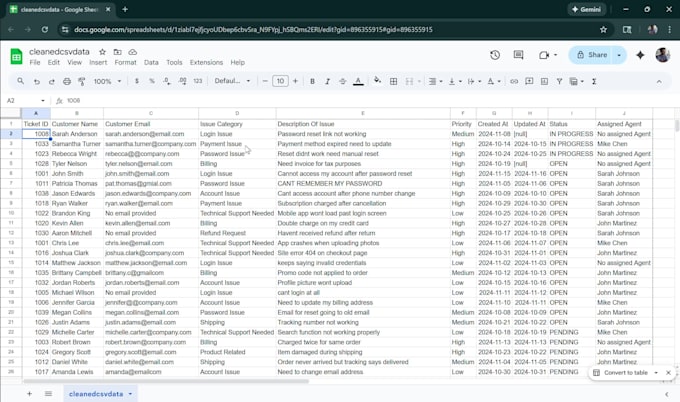Toggle strikethrough formatting

[343, 81]
